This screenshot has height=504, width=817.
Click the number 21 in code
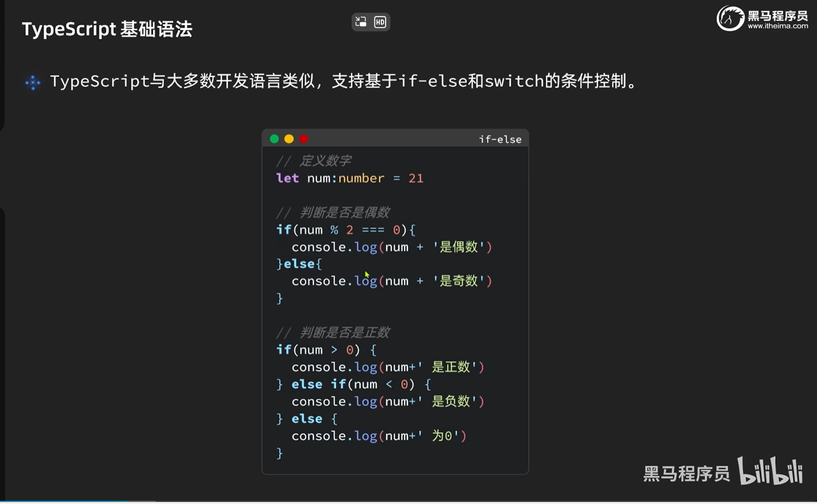(416, 178)
